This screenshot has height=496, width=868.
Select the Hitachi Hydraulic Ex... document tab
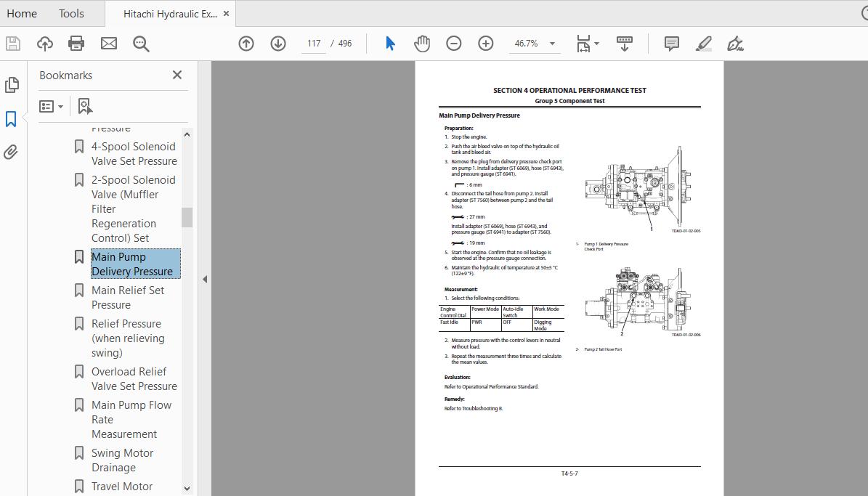coord(170,14)
